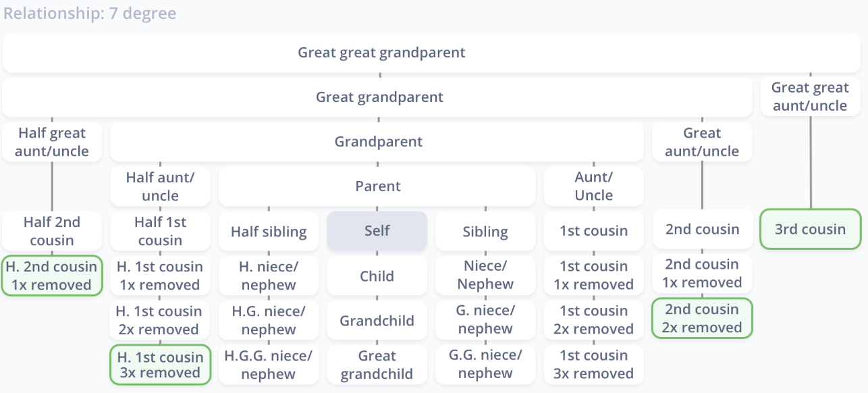Click the Parent box

coord(377,186)
